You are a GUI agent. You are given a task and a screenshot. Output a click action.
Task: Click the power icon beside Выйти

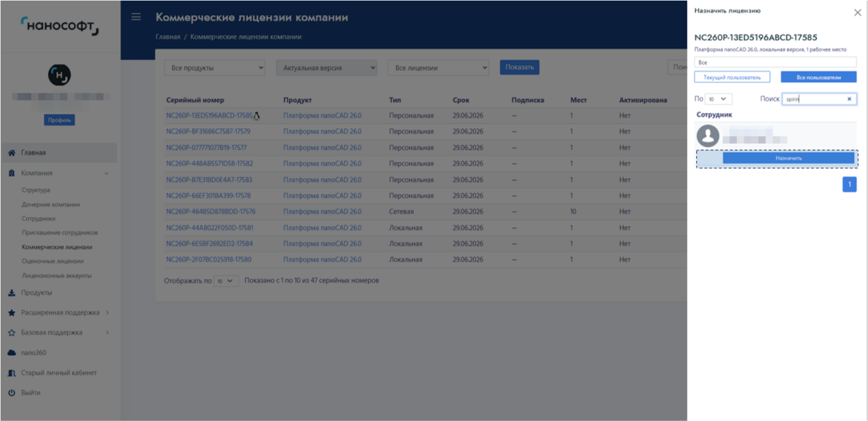pos(12,393)
